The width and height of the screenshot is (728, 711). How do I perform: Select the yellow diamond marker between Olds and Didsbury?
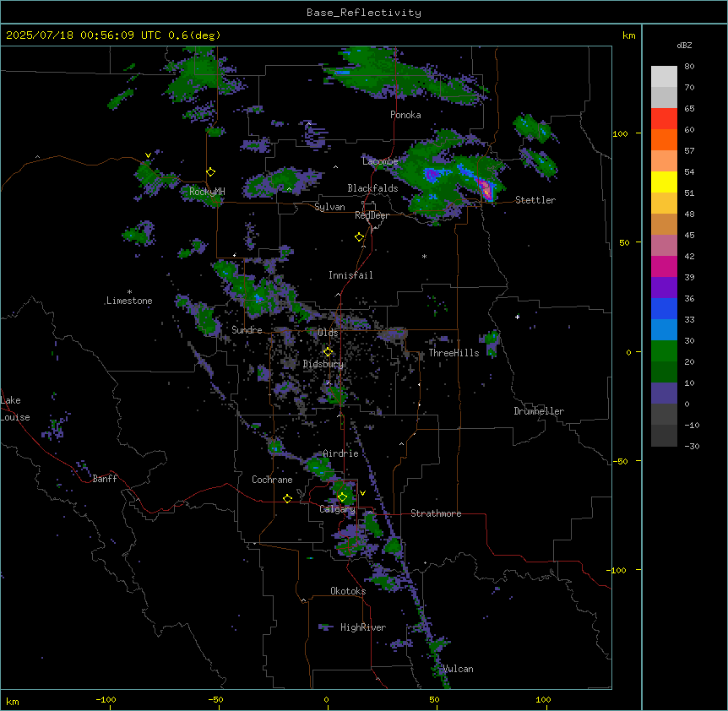click(329, 352)
